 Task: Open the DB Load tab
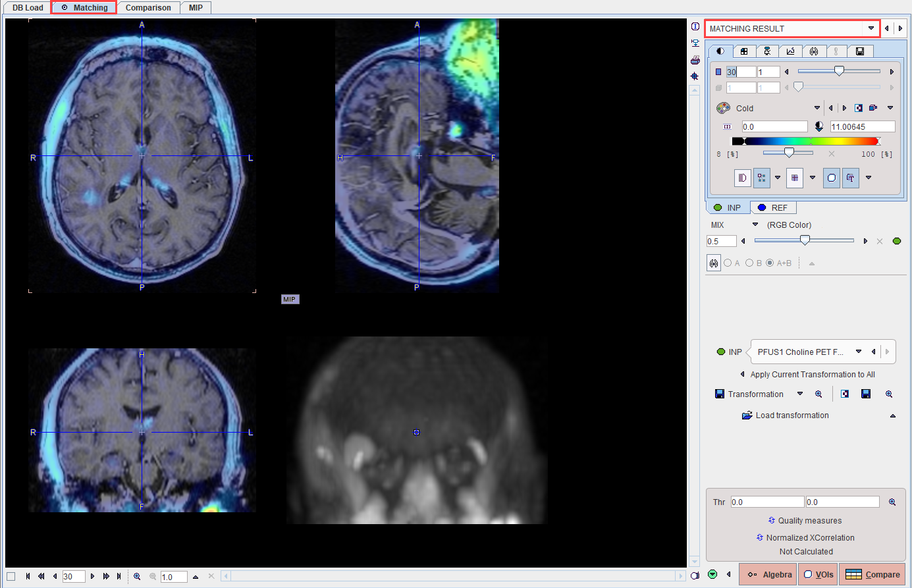tap(28, 8)
